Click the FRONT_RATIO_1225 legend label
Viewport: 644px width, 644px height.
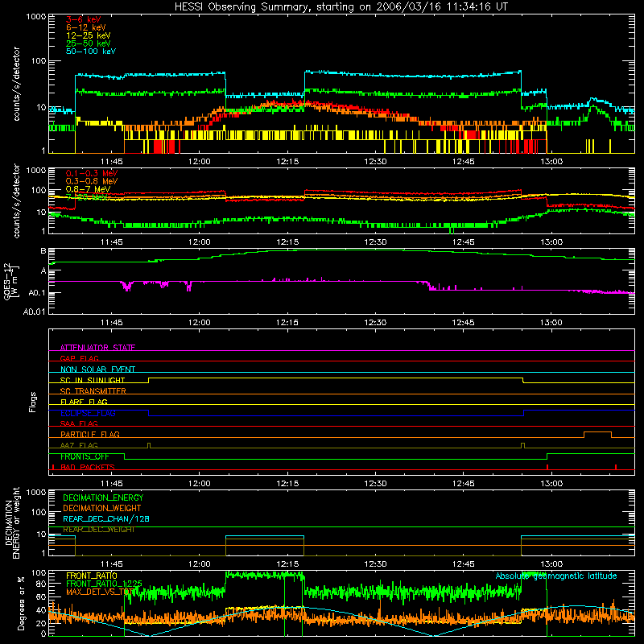point(104,584)
